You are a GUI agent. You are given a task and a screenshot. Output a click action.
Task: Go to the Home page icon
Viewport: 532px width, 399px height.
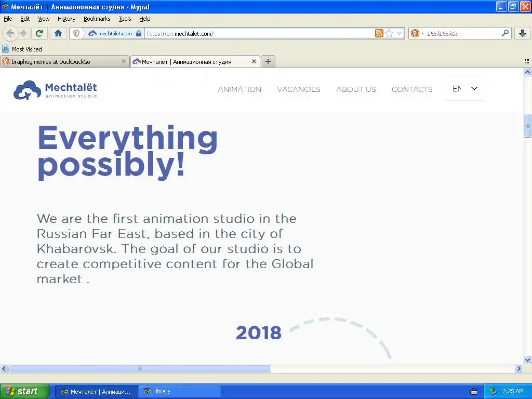(x=58, y=33)
